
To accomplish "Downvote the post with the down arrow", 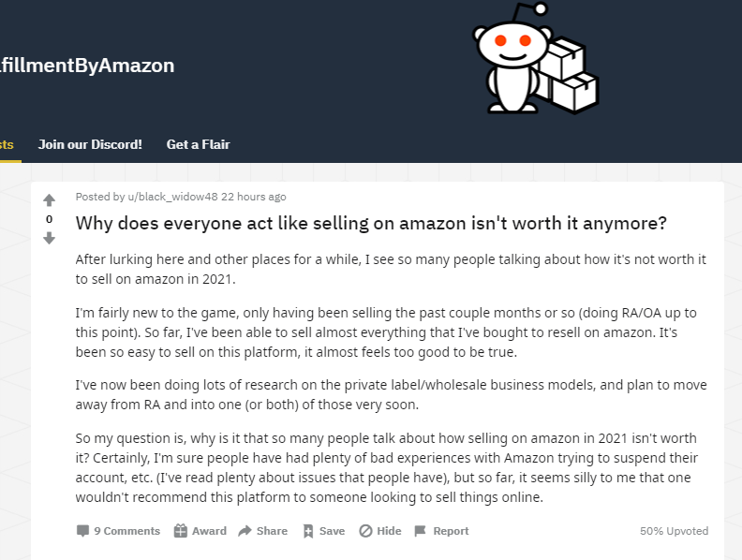I will pos(50,238).
